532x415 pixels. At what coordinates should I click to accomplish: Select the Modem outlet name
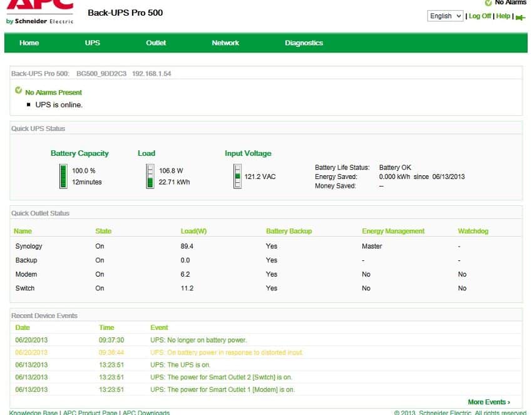(26, 274)
